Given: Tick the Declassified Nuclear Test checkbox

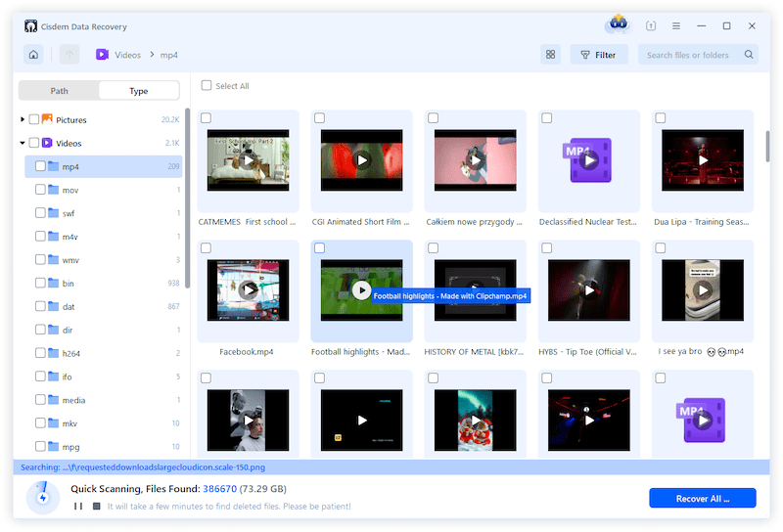Looking at the screenshot, I should click(547, 117).
